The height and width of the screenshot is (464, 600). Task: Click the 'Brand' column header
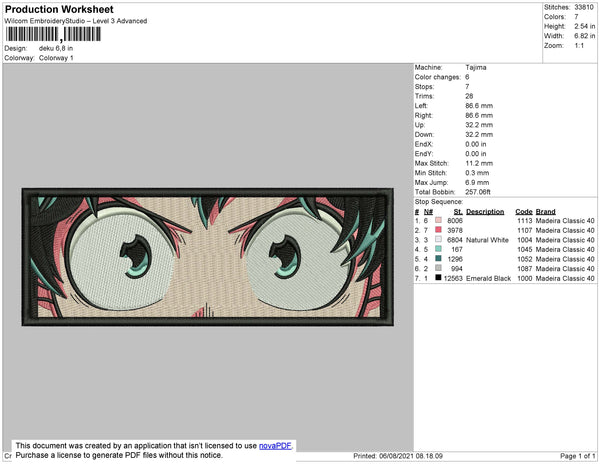tap(545, 212)
